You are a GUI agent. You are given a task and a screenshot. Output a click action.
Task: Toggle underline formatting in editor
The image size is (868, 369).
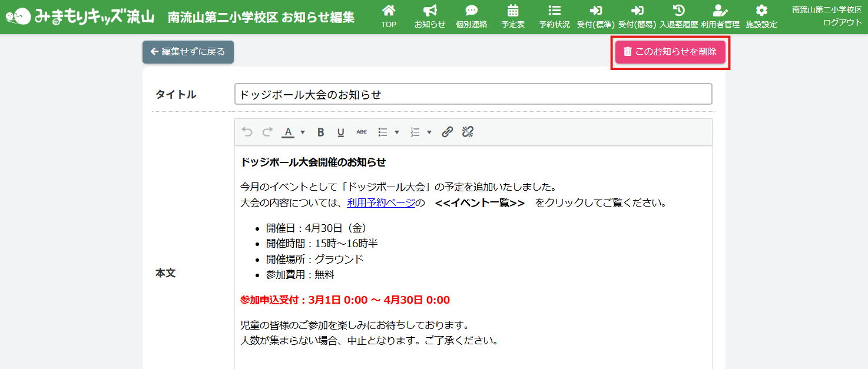(340, 132)
